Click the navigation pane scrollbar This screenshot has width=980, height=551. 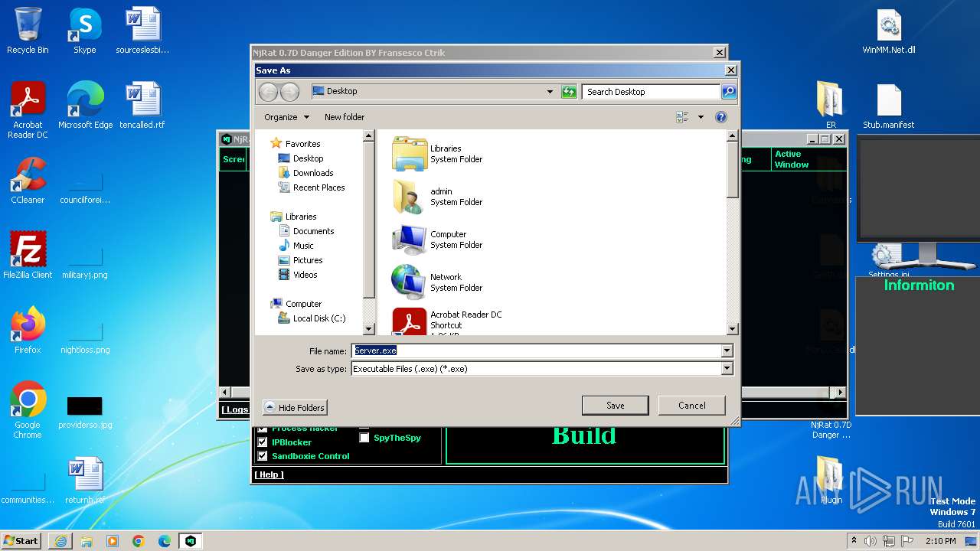tap(368, 233)
